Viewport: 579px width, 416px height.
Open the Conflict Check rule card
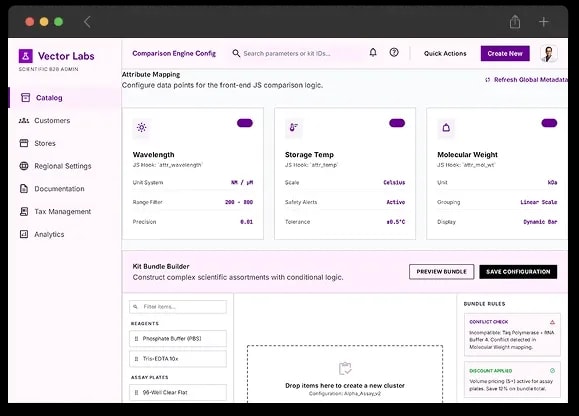[x=512, y=335]
